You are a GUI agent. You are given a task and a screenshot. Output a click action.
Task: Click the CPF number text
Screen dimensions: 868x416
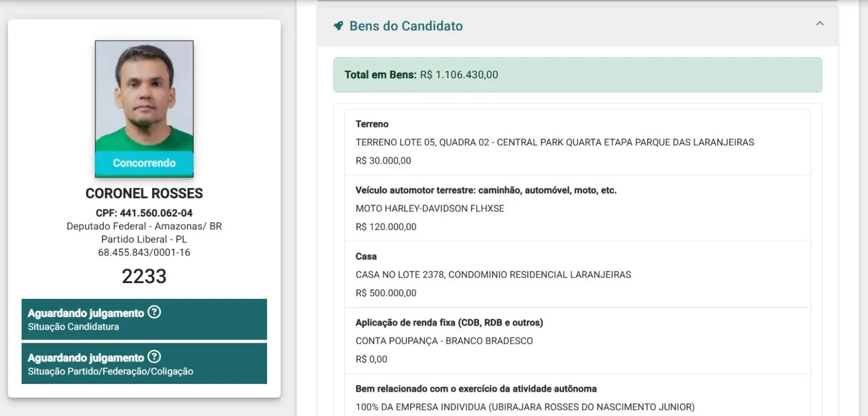point(144,213)
